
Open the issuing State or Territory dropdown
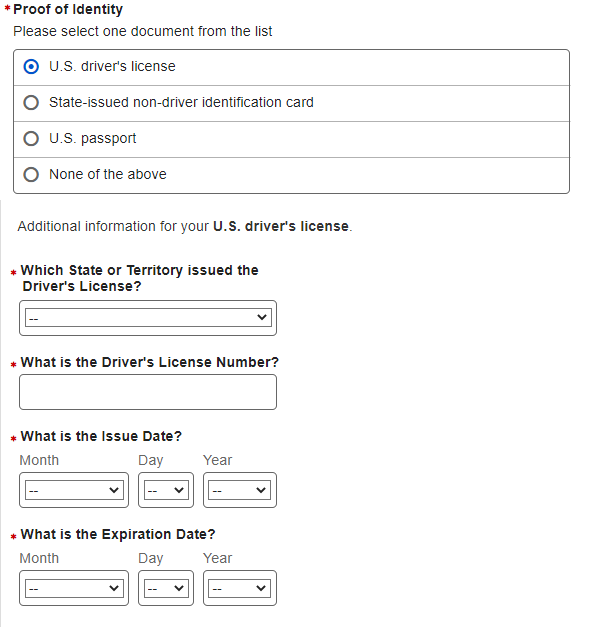pos(148,318)
